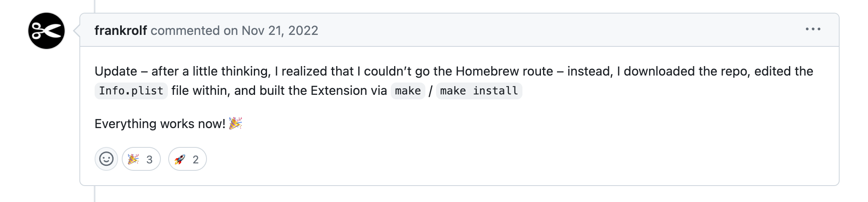The height and width of the screenshot is (202, 868).
Task: Open the Nov 21, 2022 comment permalink
Action: [280, 30]
